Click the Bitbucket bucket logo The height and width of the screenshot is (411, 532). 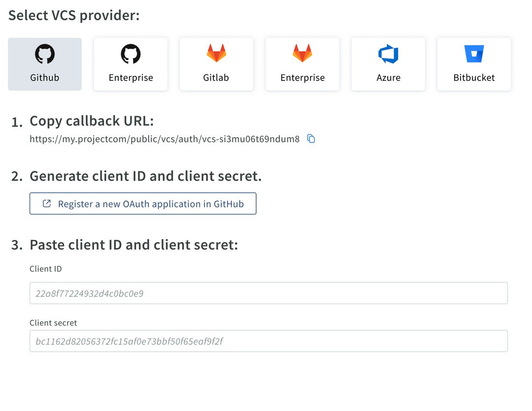[473, 54]
